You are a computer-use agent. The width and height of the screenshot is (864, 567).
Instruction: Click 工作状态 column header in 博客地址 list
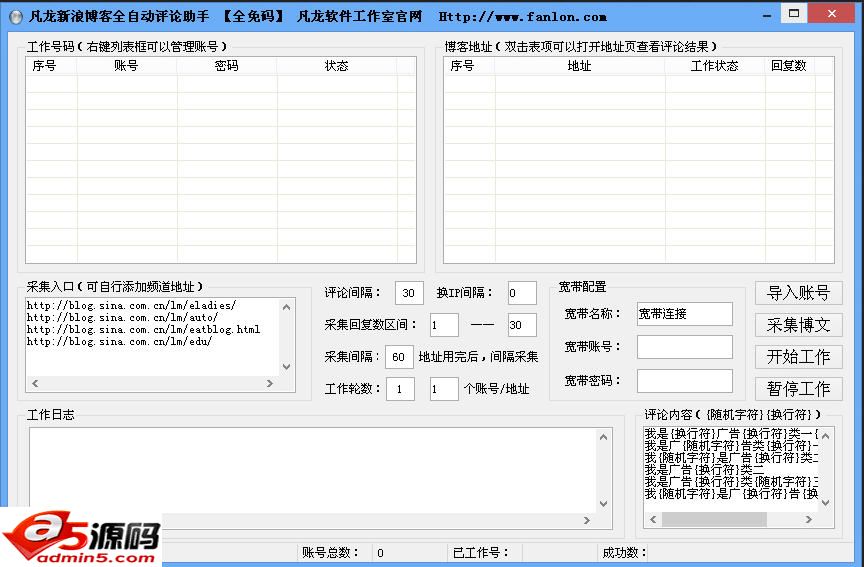pyautogui.click(x=715, y=66)
